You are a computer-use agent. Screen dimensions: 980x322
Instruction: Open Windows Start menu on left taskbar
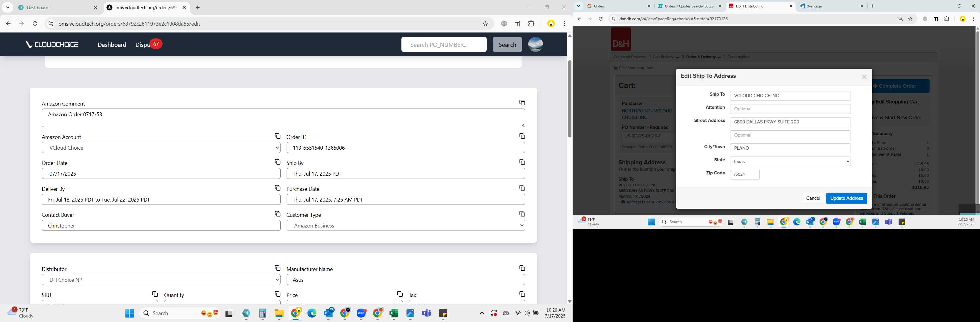(129, 313)
